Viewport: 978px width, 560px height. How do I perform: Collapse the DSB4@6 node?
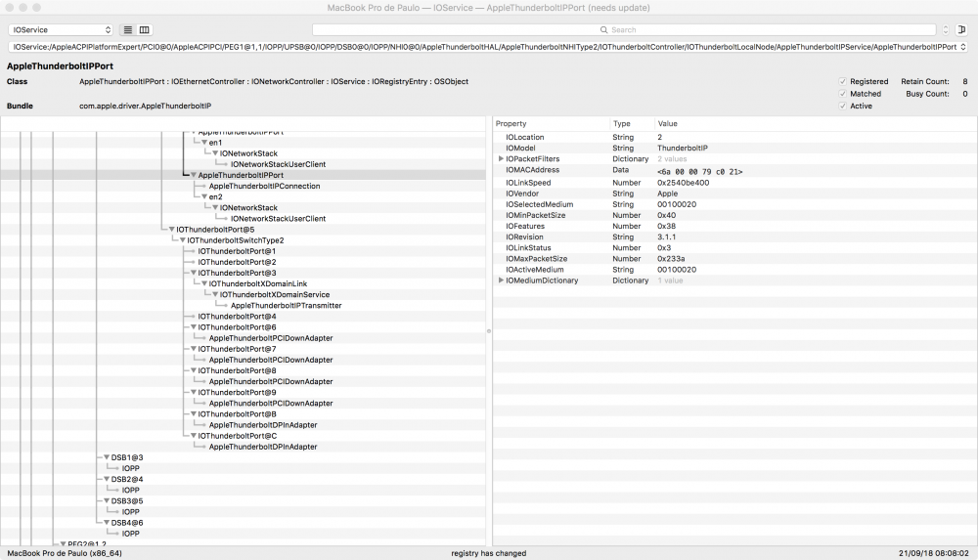107,523
